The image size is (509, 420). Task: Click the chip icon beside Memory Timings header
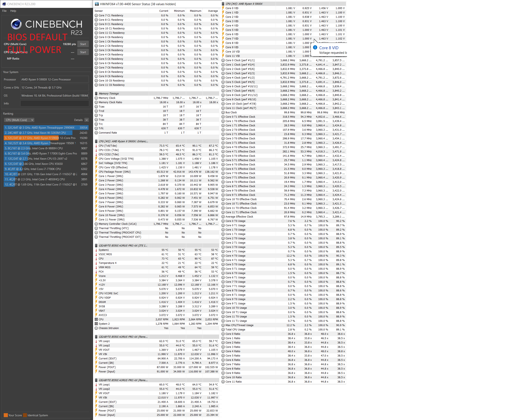point(96,94)
